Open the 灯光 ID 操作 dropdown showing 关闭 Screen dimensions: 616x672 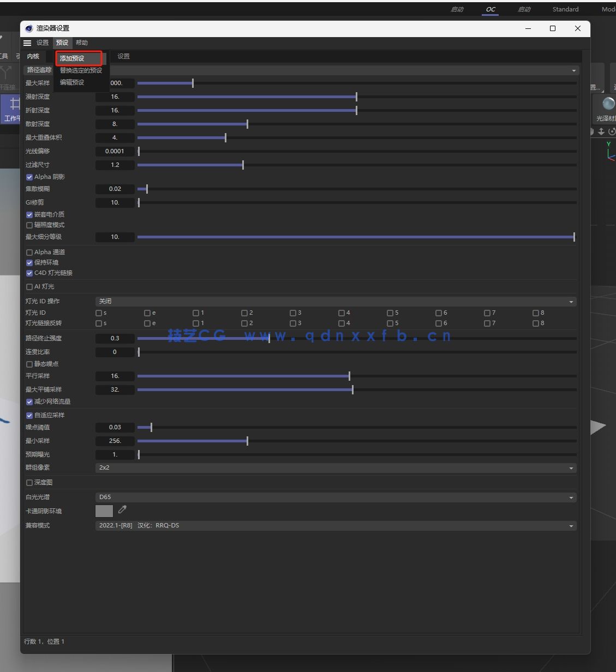coord(335,301)
